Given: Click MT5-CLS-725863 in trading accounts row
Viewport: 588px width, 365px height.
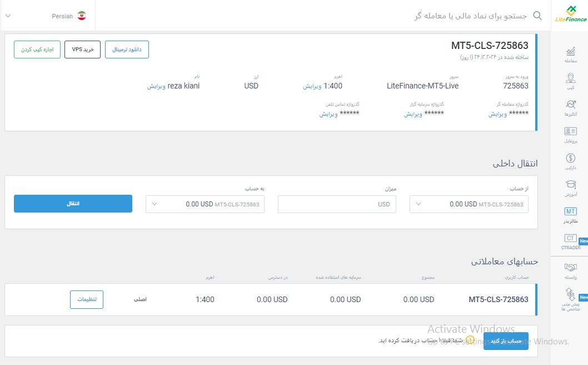Looking at the screenshot, I should 499,300.
